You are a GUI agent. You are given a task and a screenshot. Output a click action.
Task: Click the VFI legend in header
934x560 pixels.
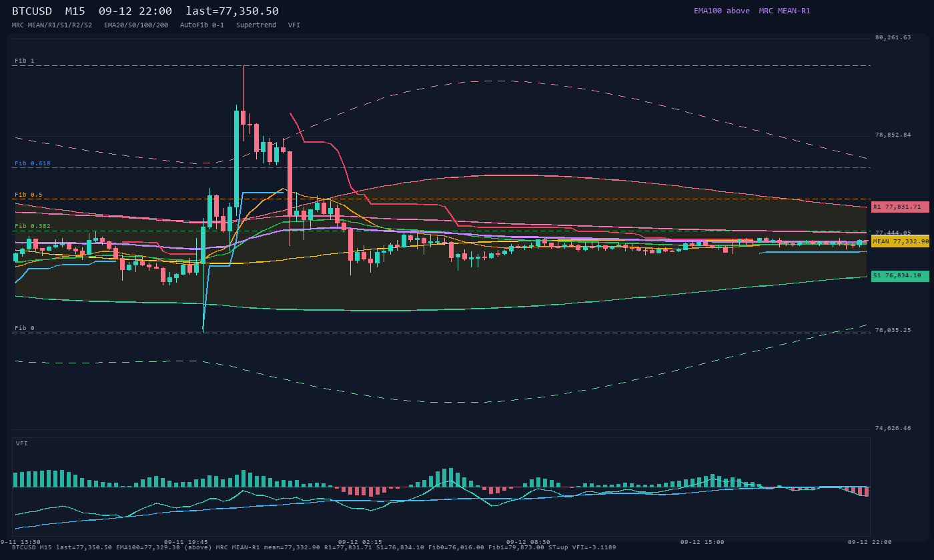point(294,25)
